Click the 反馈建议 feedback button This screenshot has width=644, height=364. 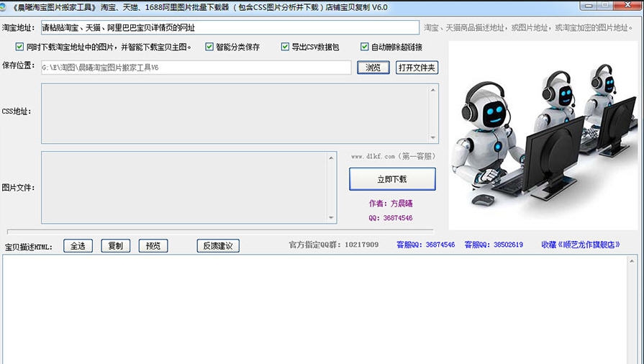[218, 246]
